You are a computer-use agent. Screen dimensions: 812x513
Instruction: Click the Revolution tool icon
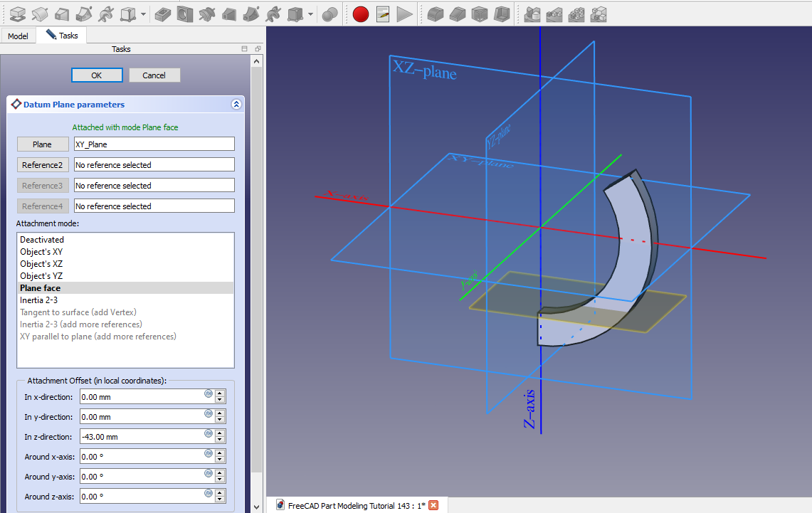tap(40, 14)
